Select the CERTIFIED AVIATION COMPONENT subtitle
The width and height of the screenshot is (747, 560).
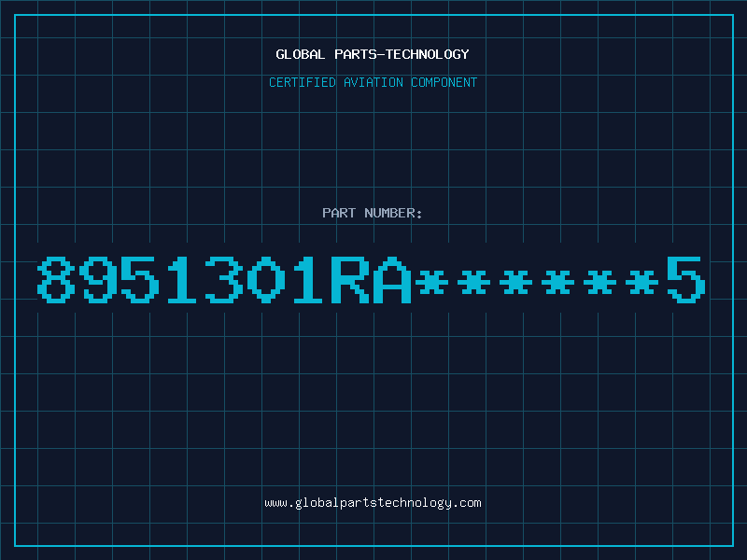(373, 82)
